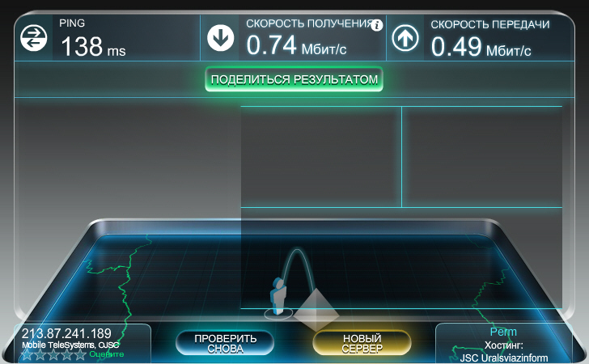The height and width of the screenshot is (364, 589).
Task: Click the IP address 213.87.241.189
Action: coord(66,333)
